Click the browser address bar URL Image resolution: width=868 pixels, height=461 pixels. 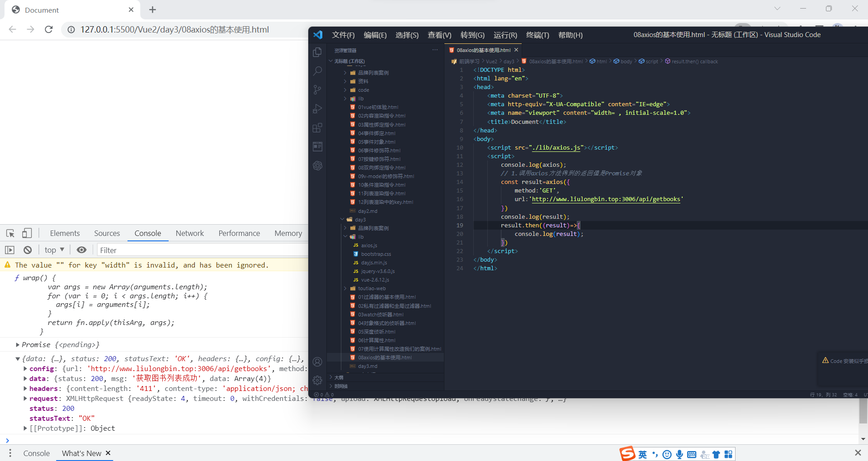[x=175, y=29]
